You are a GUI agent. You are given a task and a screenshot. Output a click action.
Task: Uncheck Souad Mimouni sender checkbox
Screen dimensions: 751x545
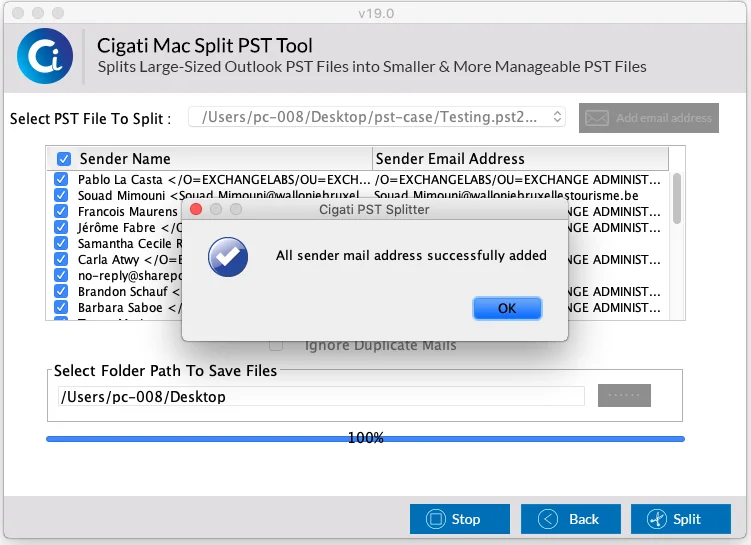(x=61, y=195)
